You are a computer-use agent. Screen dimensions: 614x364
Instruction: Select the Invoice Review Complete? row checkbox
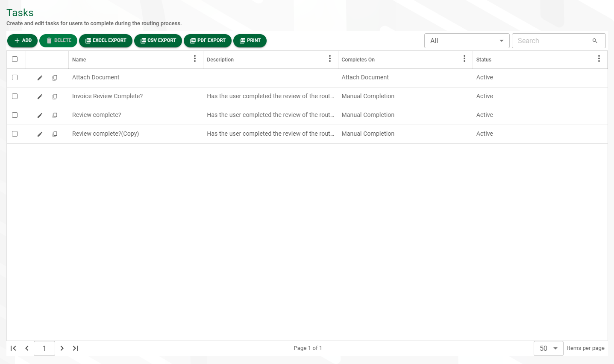pyautogui.click(x=15, y=96)
